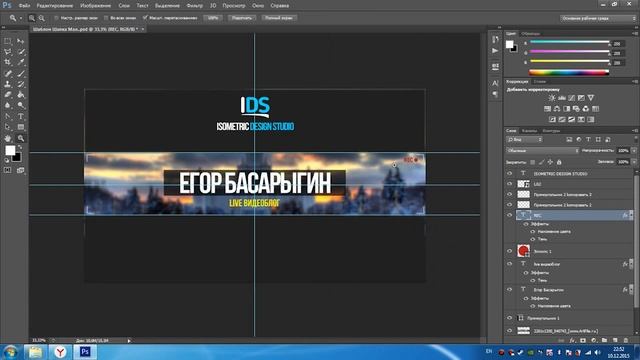This screenshot has height=360, width=640.
Task: Select the Eyedropper tool
Action: (x=21, y=62)
